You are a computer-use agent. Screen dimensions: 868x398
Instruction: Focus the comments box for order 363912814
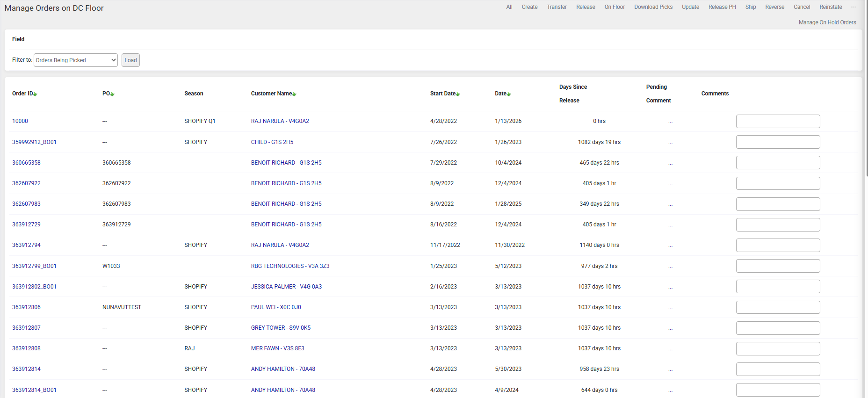778,369
